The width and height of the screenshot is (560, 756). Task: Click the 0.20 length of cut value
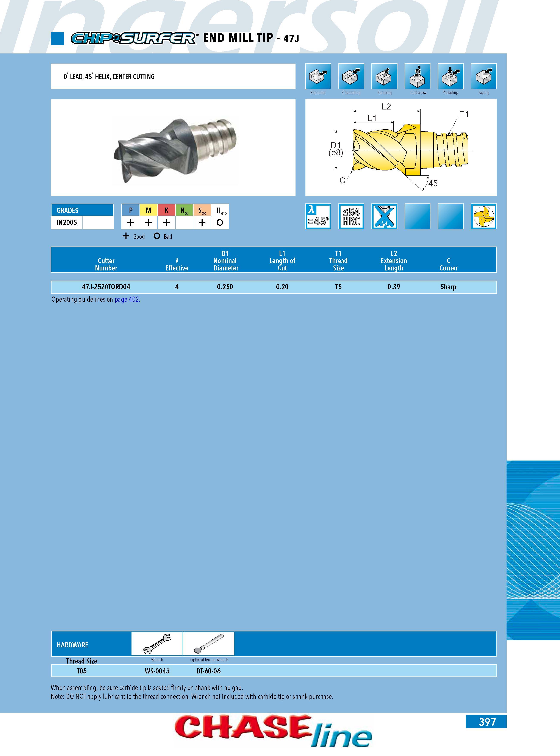(282, 287)
